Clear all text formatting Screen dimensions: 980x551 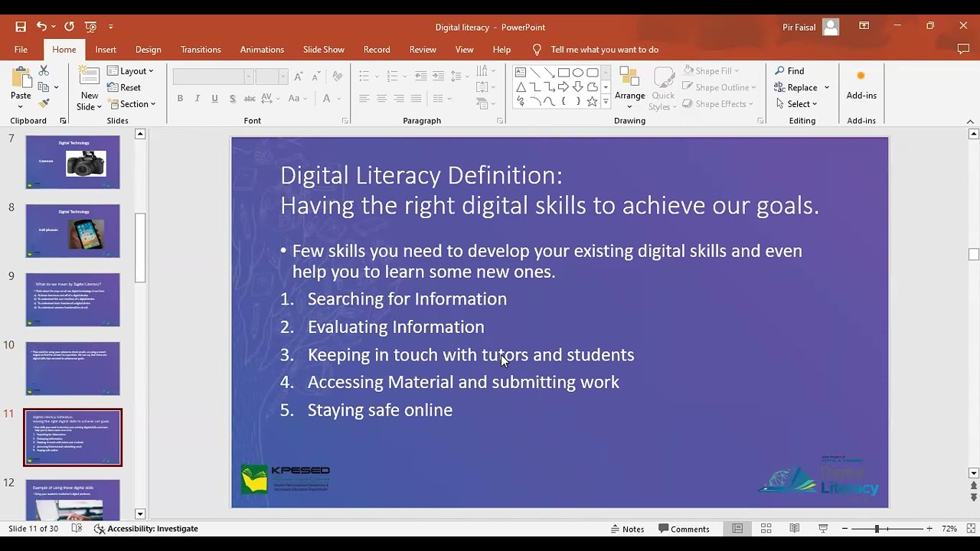(x=337, y=77)
